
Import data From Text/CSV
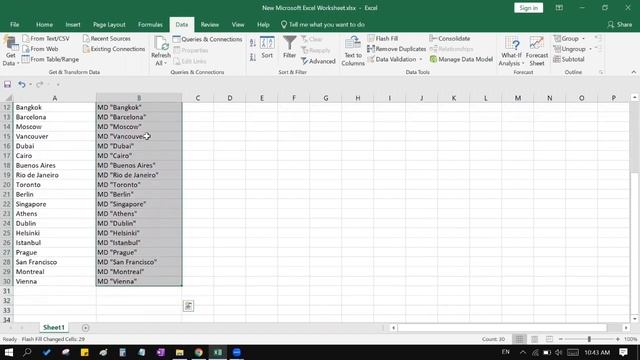(x=46, y=38)
